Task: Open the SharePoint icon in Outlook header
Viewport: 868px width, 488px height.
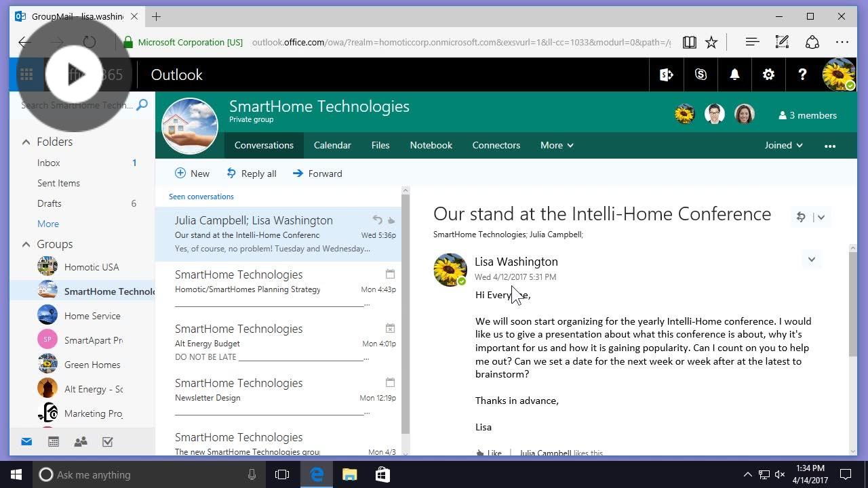Action: point(667,75)
